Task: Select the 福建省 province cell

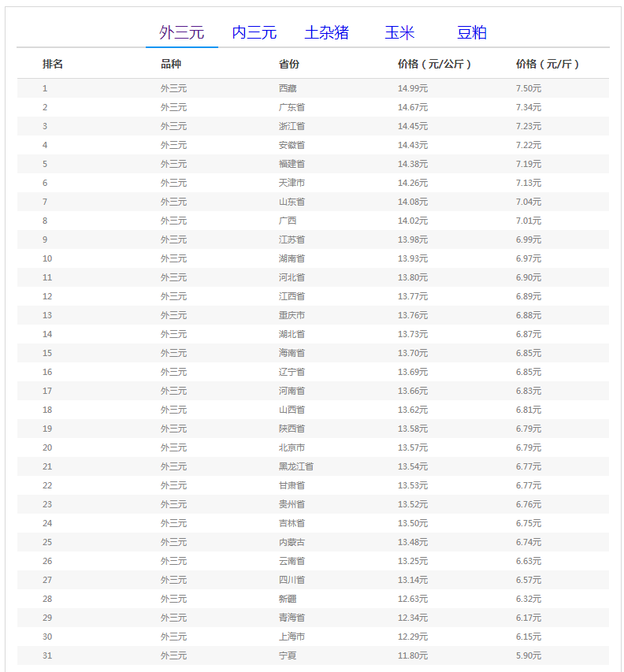Action: 292,164
